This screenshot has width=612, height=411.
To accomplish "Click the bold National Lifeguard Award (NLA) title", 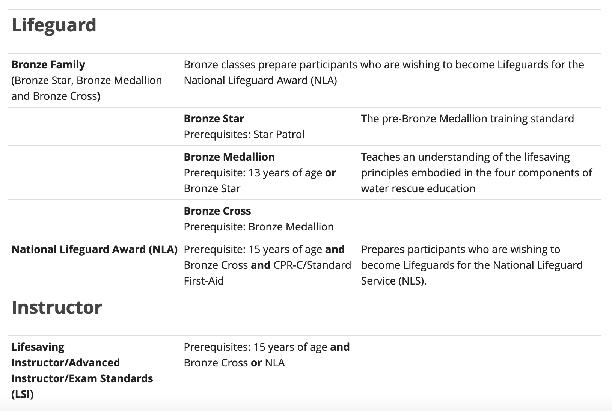I will click(94, 249).
